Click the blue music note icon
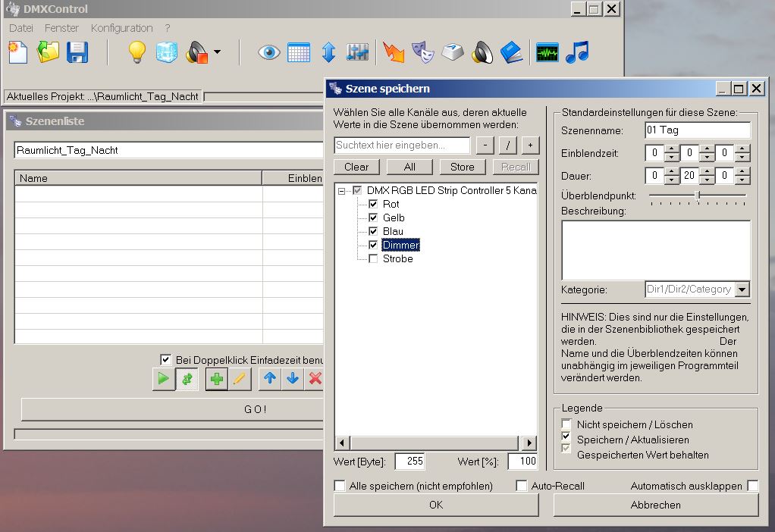This screenshot has width=775, height=532. [x=577, y=52]
